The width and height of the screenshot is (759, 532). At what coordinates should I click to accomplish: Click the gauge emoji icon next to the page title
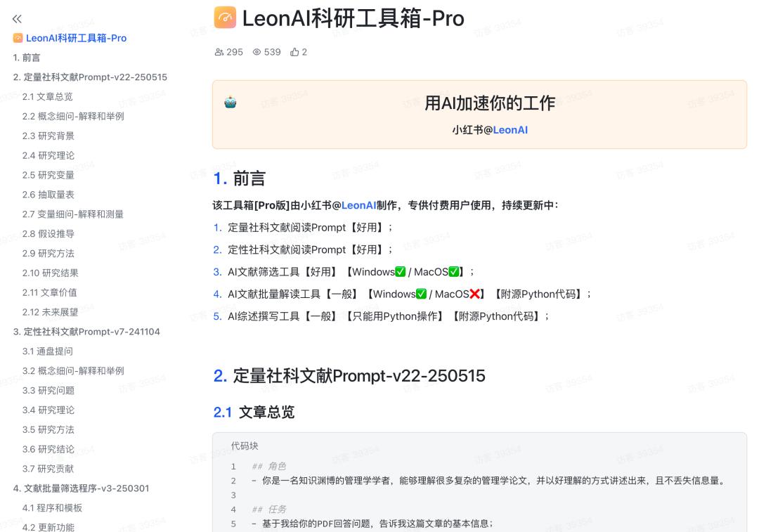[x=223, y=18]
